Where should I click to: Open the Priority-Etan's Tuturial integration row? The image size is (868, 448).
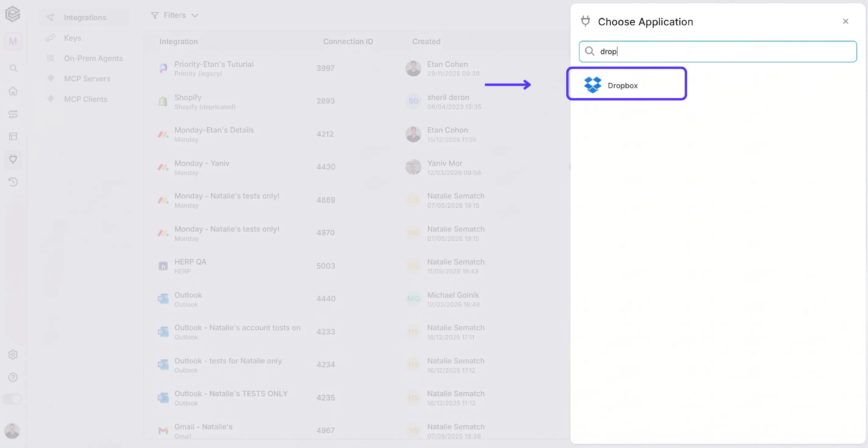click(357, 68)
